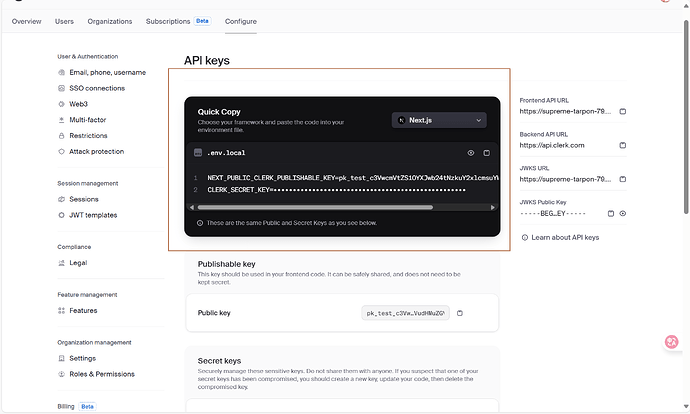Select the Configure tab
Screen dimensions: 690x414
pos(241,21)
